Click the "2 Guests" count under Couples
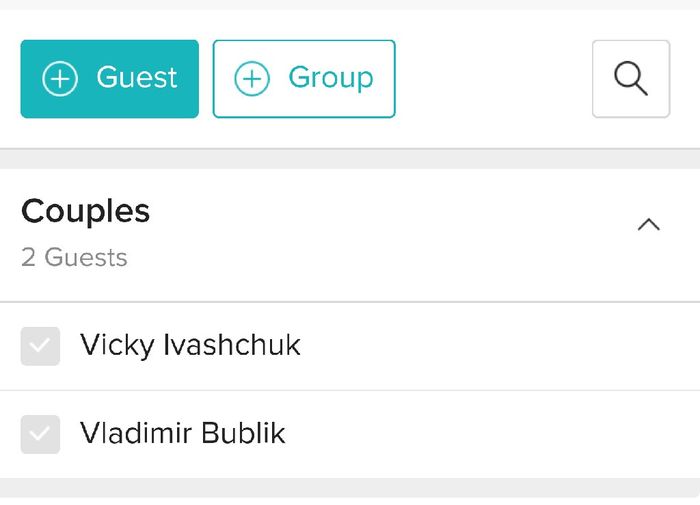Image resolution: width=700 pixels, height=505 pixels. pos(74,257)
